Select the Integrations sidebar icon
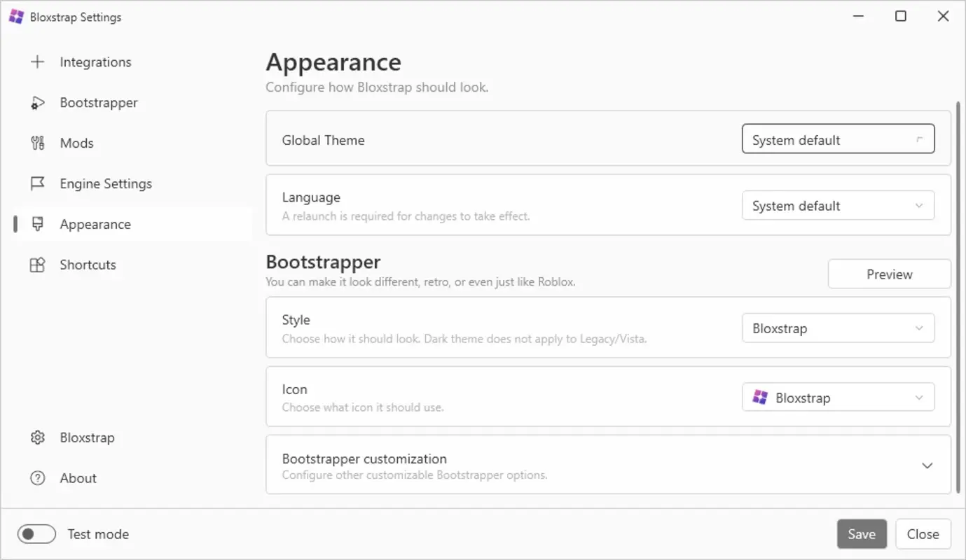 37,62
